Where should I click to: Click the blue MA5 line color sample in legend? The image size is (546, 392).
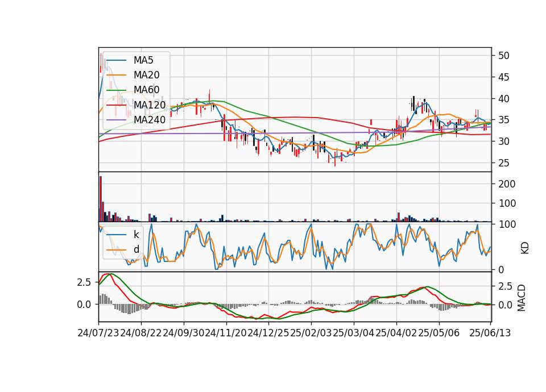(x=116, y=61)
